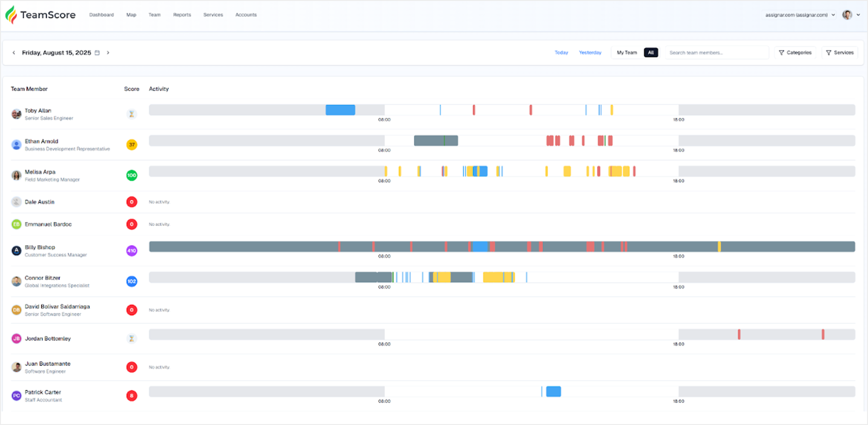The height and width of the screenshot is (425, 868).
Task: Jump to Today
Action: (561, 53)
